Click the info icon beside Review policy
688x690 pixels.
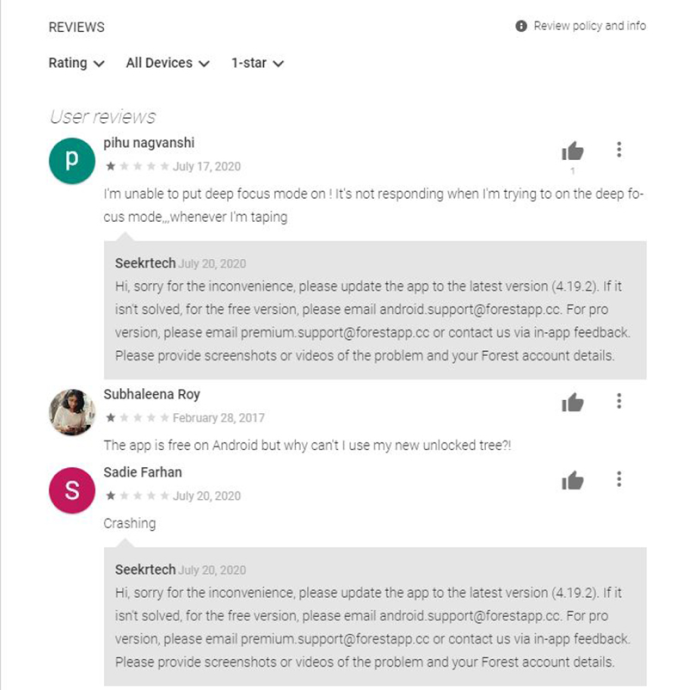[521, 26]
